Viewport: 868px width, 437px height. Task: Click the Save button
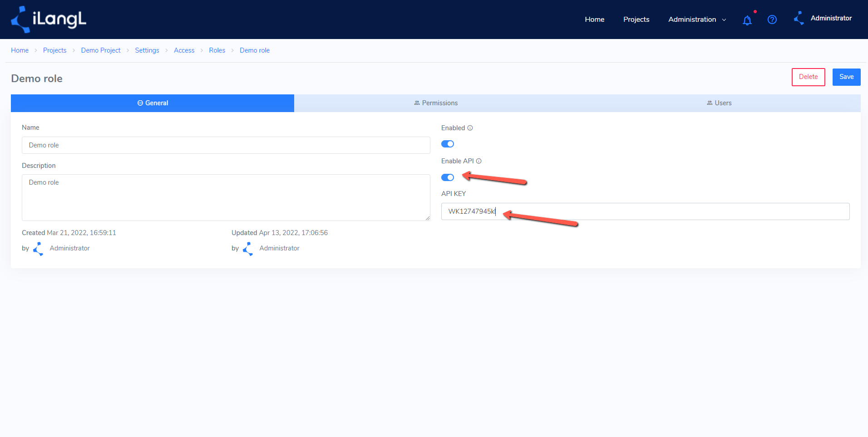(x=847, y=77)
